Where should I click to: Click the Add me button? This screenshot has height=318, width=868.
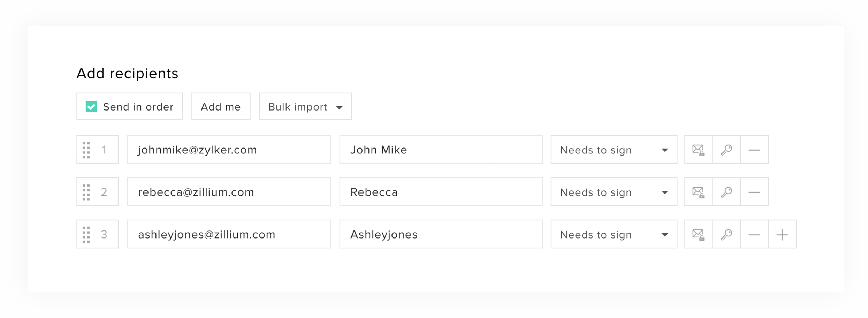tap(221, 107)
